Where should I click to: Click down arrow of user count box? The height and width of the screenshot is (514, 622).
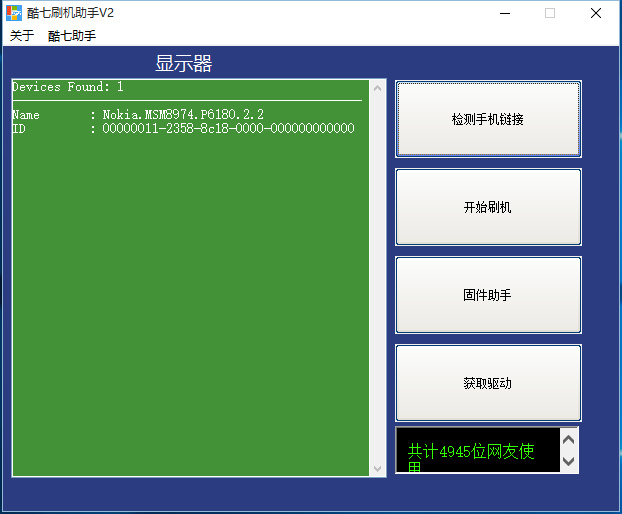pos(569,461)
